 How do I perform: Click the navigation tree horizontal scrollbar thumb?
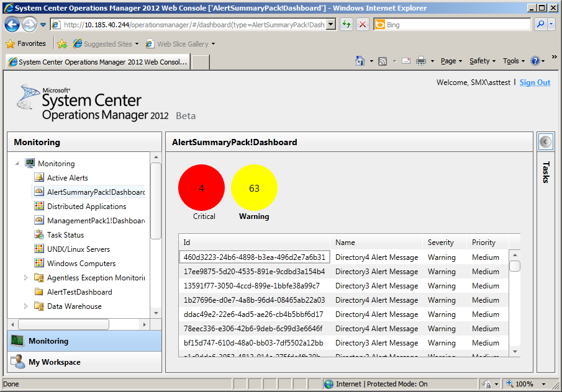[64, 324]
